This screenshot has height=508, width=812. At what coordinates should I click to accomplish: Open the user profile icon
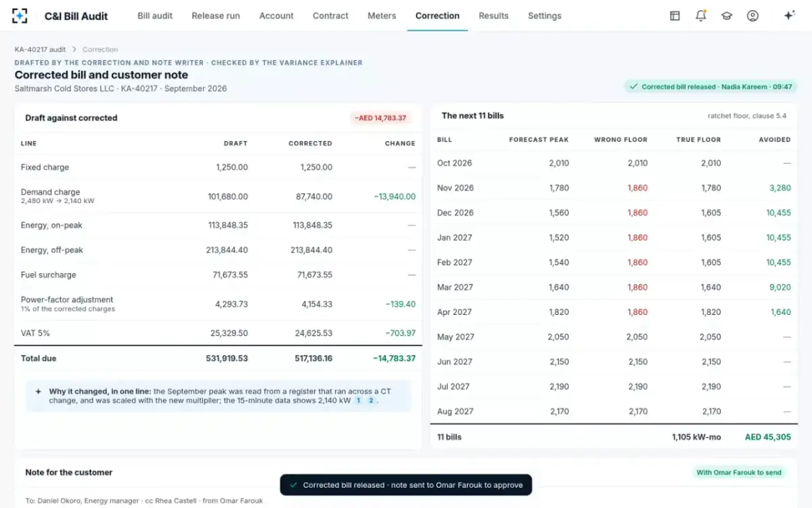[x=752, y=16]
